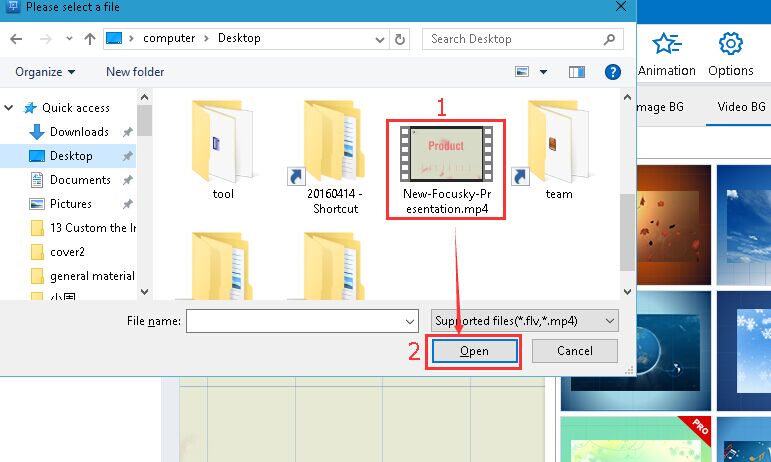Select the 'tool' folder

click(x=223, y=150)
